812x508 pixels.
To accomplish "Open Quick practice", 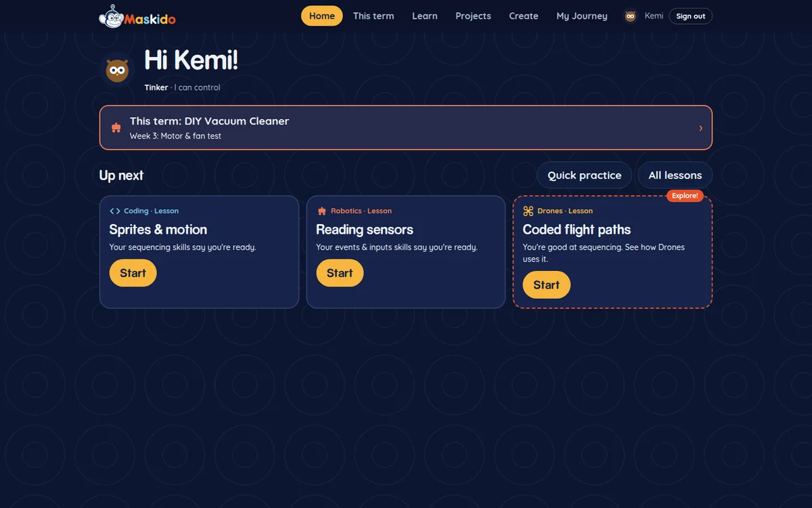I will [585, 175].
